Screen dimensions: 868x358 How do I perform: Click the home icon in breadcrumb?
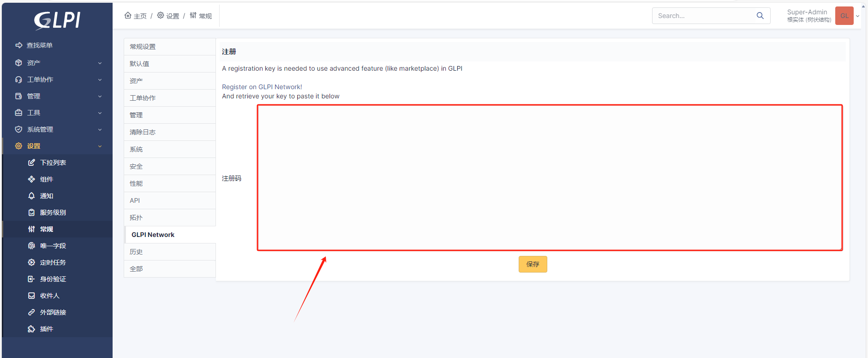tap(128, 15)
